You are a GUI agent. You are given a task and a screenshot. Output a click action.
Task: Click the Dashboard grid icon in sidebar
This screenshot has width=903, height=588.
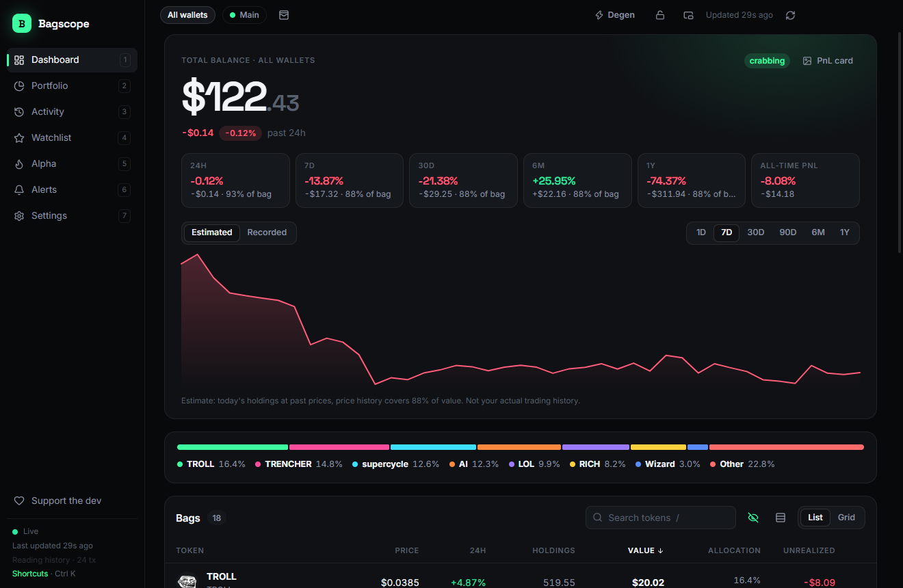point(19,60)
